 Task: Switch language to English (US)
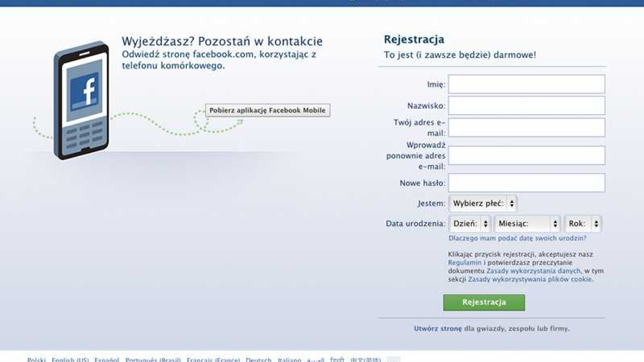tap(70, 359)
